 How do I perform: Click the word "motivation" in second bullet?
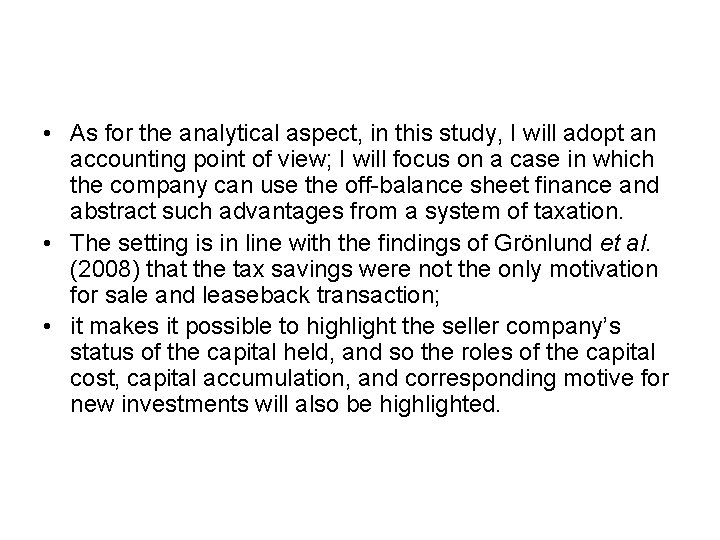pos(604,269)
